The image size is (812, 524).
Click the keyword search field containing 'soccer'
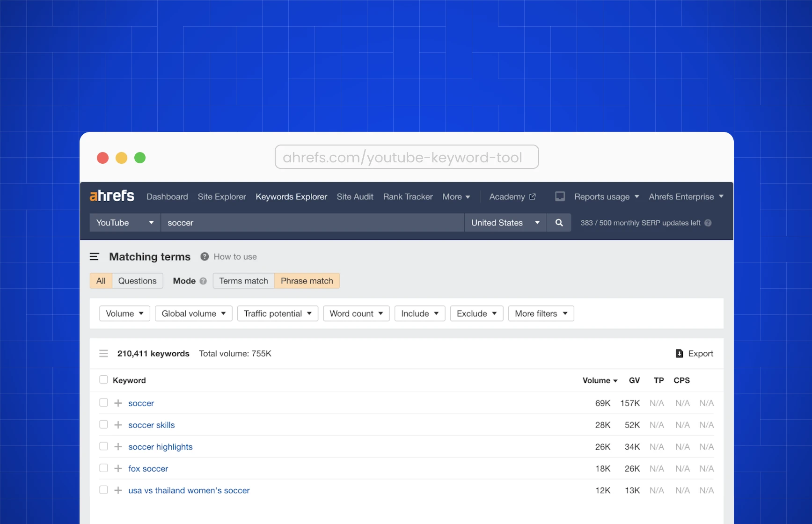(x=313, y=223)
